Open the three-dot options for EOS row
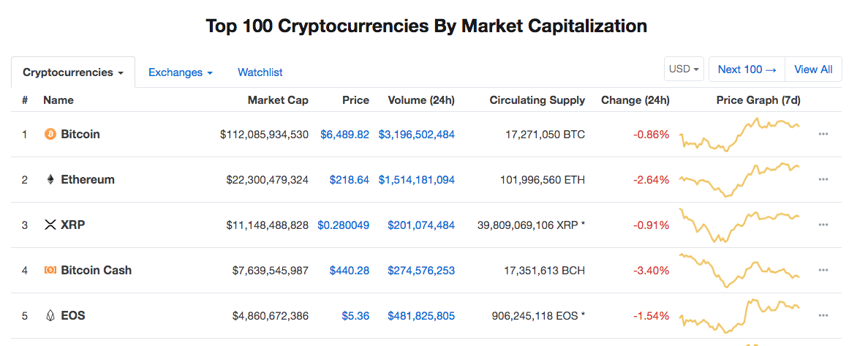Viewport: 868px width, 346px height. tap(823, 315)
